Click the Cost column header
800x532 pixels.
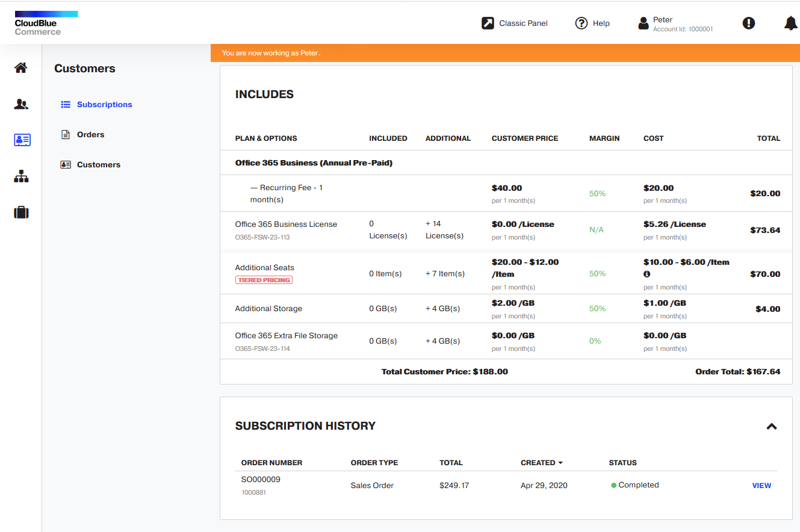(x=653, y=138)
